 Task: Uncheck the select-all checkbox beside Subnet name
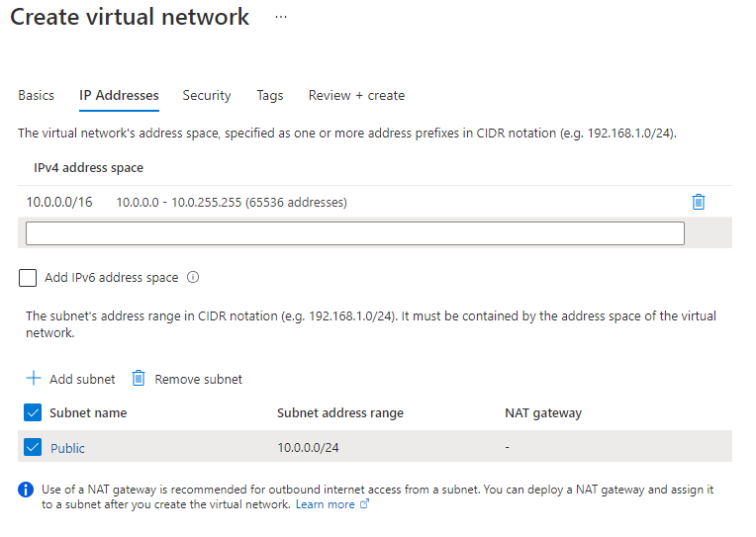[x=33, y=412]
